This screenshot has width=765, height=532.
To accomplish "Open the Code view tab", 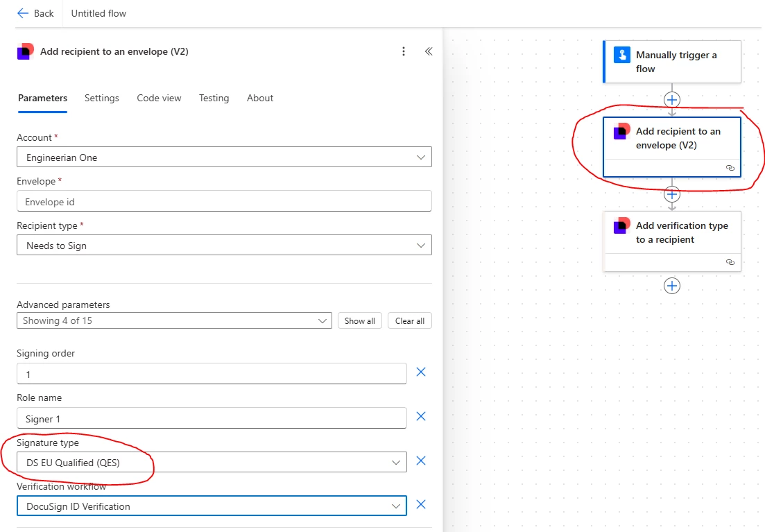I will [x=159, y=98].
